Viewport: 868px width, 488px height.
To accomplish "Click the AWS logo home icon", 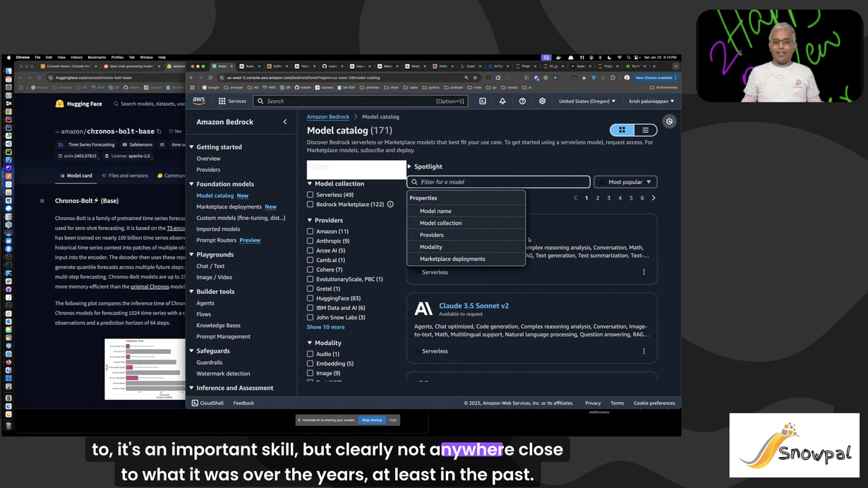I will coord(199,101).
